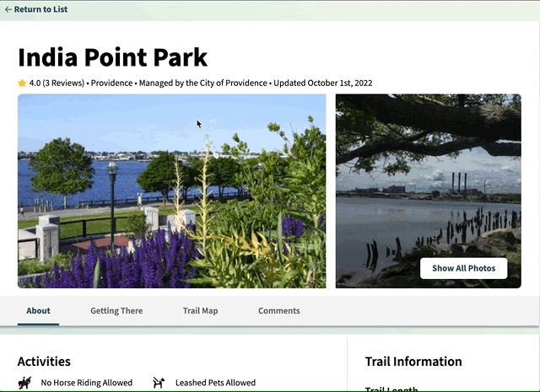Screen dimensions: 540x392
Task: Click the no horse riding icon
Action: tap(24, 383)
